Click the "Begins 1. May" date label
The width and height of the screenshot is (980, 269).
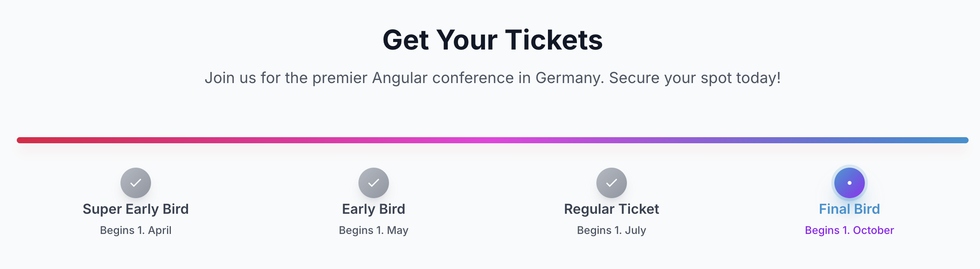point(374,230)
